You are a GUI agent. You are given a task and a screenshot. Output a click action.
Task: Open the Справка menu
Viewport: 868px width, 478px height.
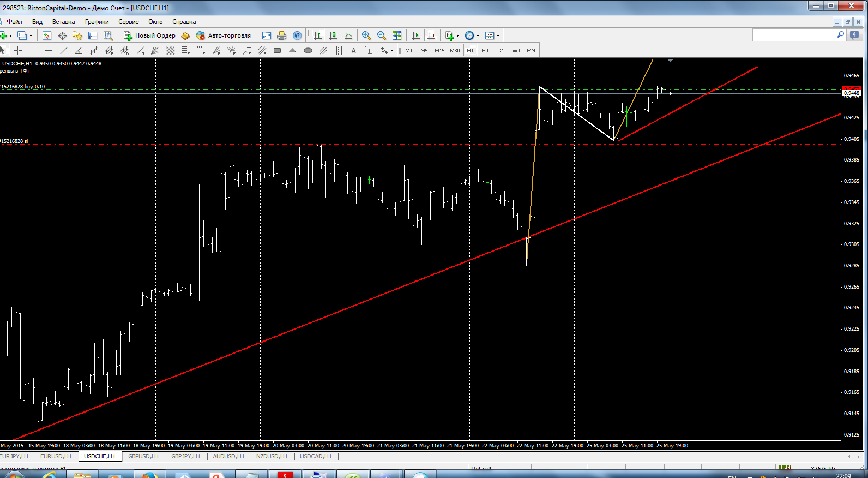click(x=184, y=22)
